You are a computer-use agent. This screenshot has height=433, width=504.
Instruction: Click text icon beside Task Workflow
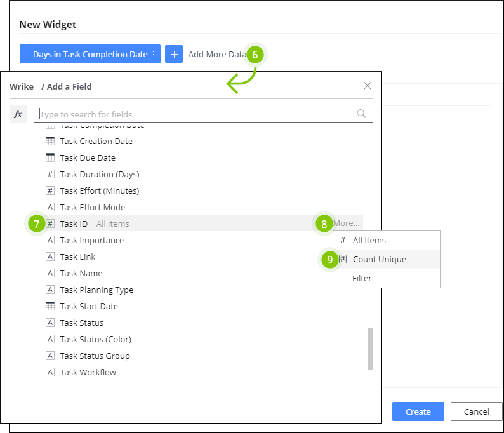tap(50, 372)
